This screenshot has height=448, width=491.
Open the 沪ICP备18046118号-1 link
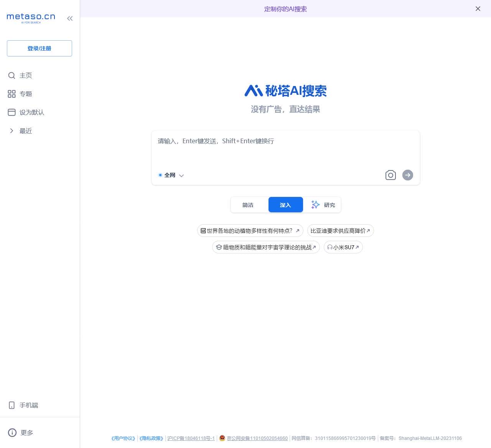click(191, 438)
